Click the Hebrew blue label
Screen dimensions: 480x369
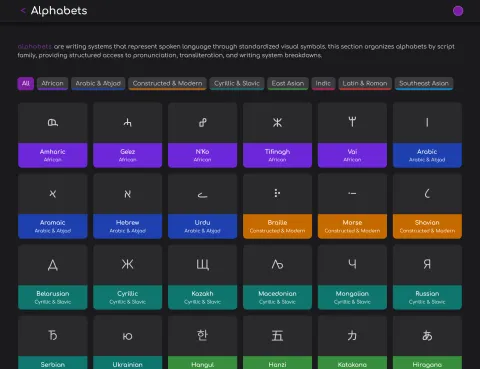click(128, 226)
